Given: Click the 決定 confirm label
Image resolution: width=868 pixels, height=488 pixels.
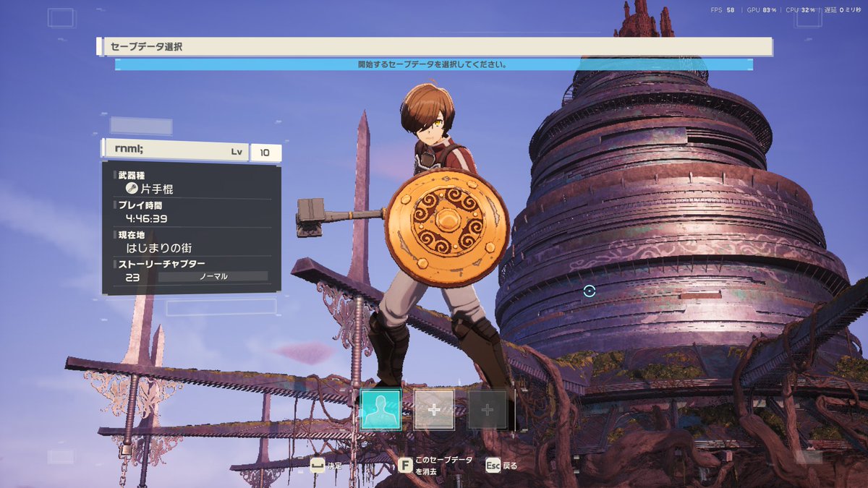Looking at the screenshot, I should [333, 466].
